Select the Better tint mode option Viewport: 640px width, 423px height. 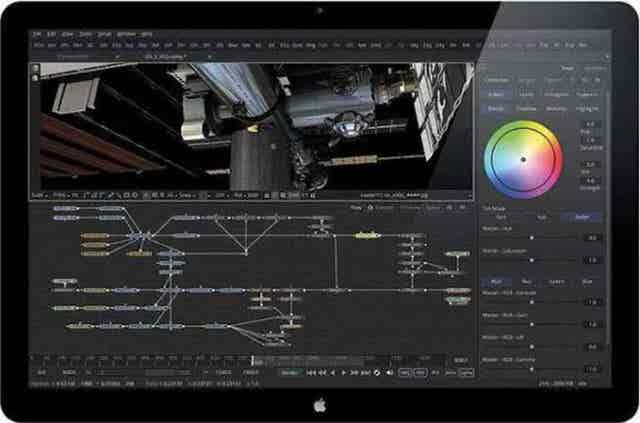coord(582,216)
